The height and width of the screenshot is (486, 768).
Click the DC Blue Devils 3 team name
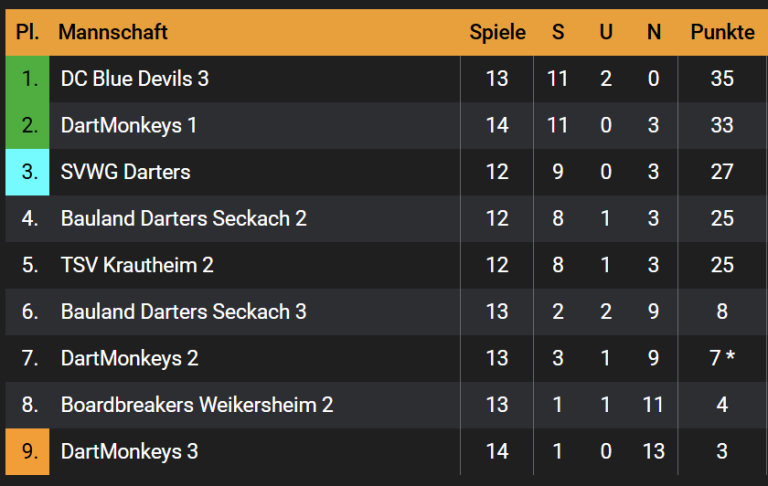[x=134, y=78]
